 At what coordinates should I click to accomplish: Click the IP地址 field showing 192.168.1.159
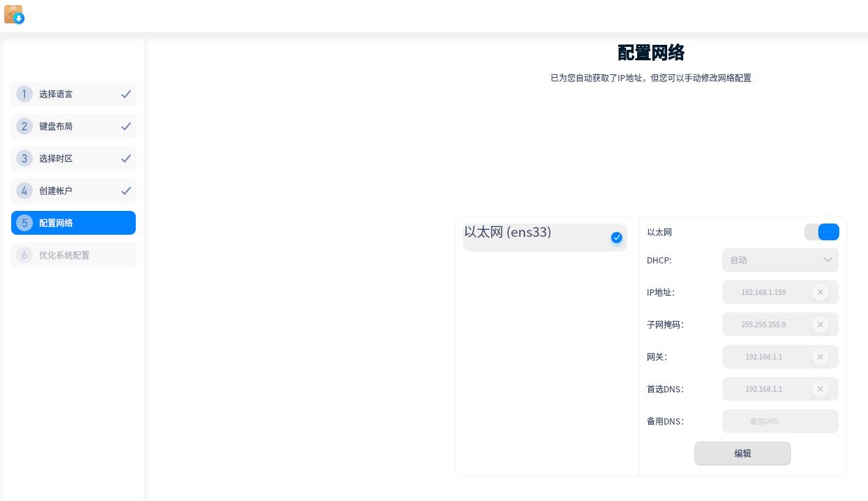[764, 292]
